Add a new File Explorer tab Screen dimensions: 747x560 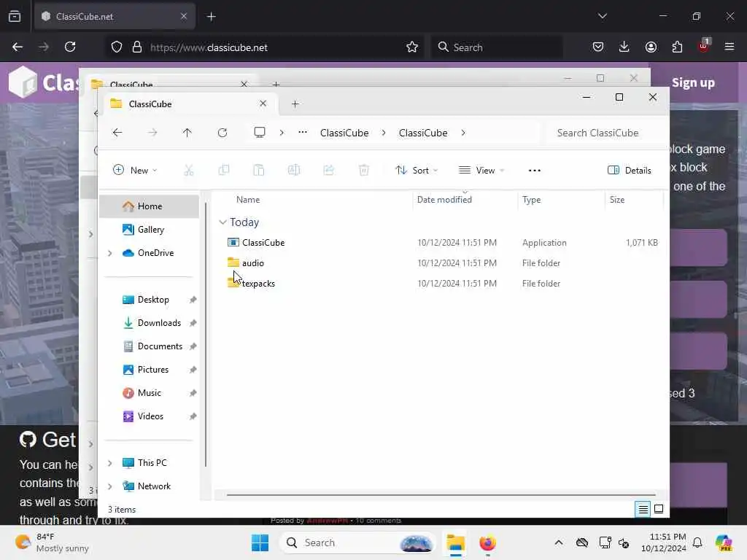(x=295, y=104)
